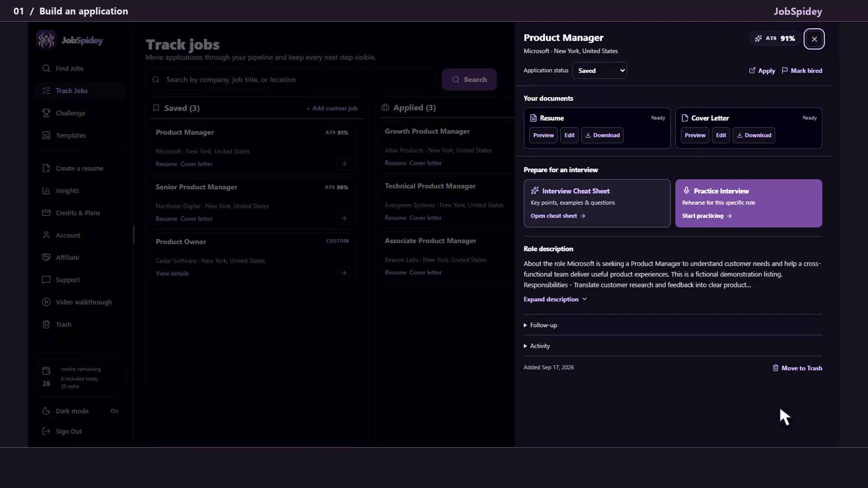The height and width of the screenshot is (488, 868).
Task: Click the JobSpidey spider logo in the sidebar
Action: (46, 40)
